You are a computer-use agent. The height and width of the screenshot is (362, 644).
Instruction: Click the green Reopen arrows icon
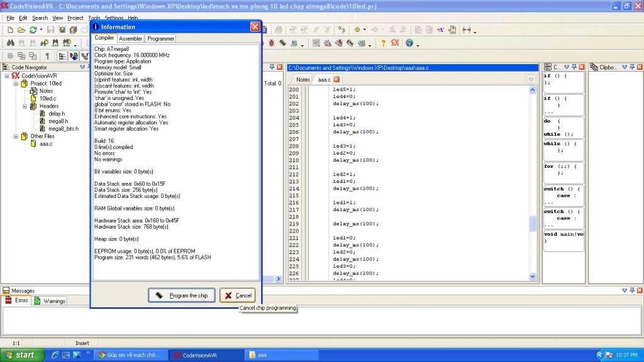[33, 30]
